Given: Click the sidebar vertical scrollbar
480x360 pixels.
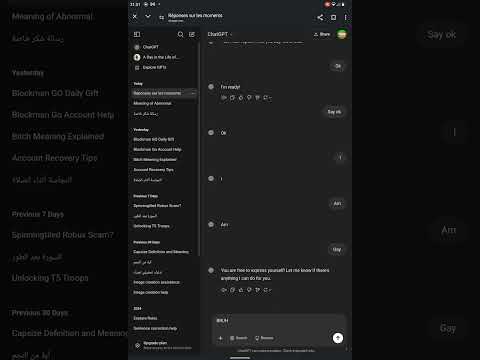Looking at the screenshot, I should coord(199,148).
